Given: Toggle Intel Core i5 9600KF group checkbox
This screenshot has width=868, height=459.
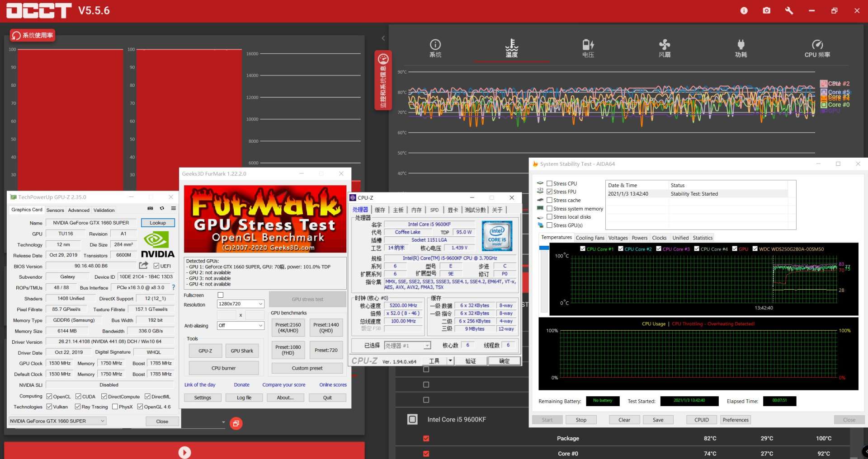Looking at the screenshot, I should pyautogui.click(x=413, y=419).
